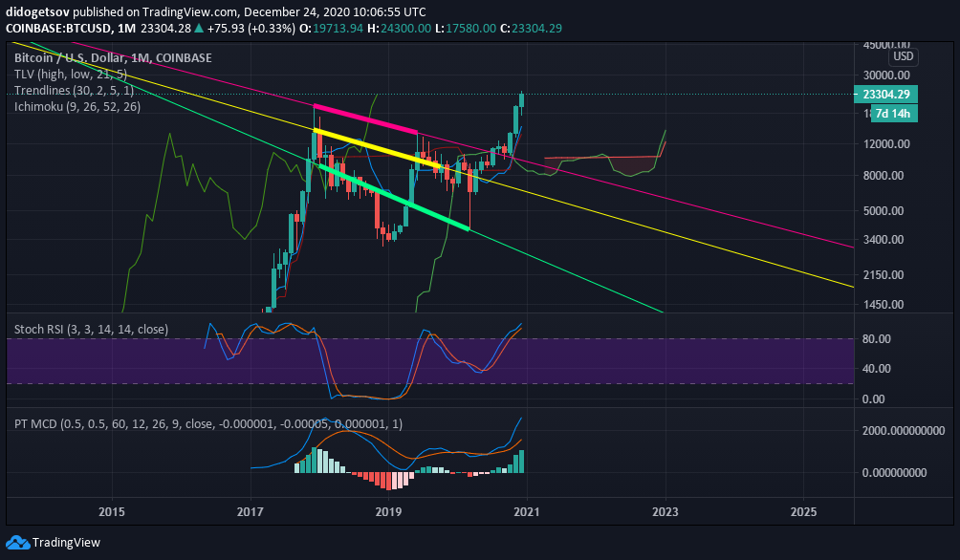The height and width of the screenshot is (560, 960).
Task: Click the TradingView cloud logo icon
Action: (x=17, y=542)
